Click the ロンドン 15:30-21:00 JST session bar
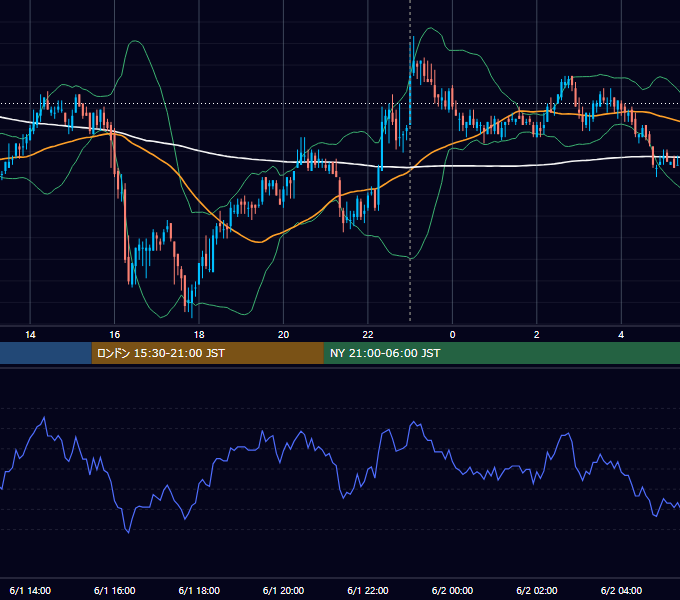Screen dimensions: 680x600 [207, 353]
